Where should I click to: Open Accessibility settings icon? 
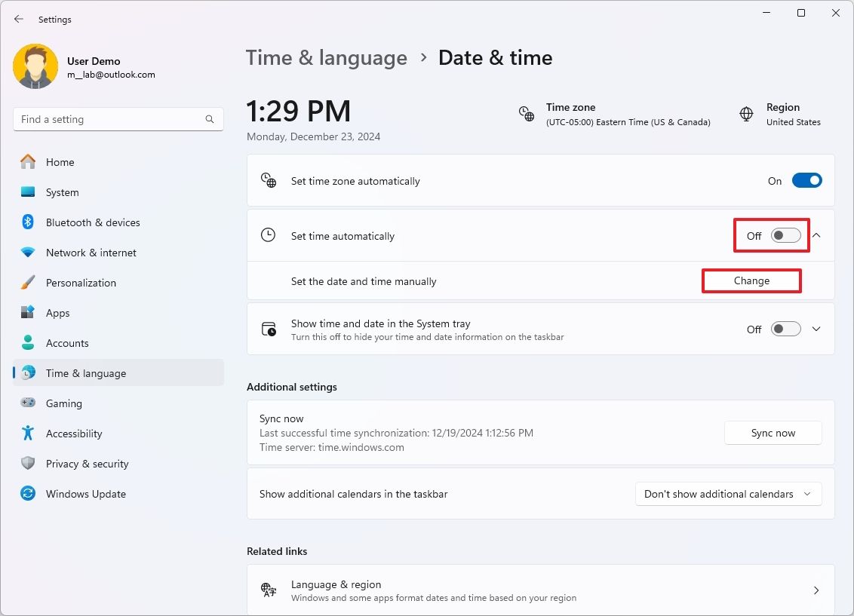[x=27, y=434]
